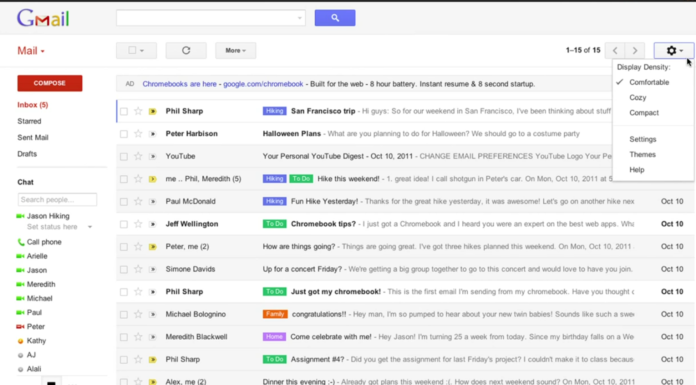This screenshot has height=385, width=696.
Task: Click the Home label on celebrate email
Action: [x=274, y=337]
